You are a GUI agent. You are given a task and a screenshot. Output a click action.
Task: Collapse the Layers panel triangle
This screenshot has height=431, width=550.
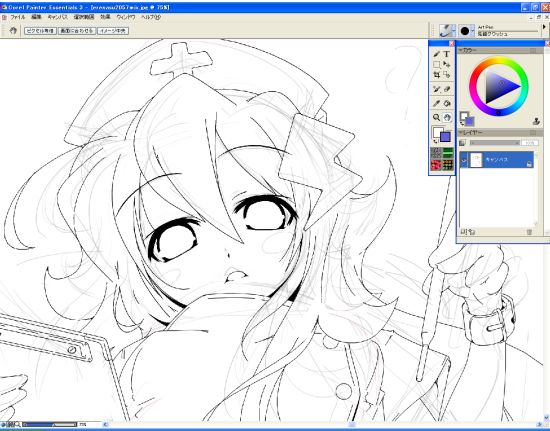click(x=461, y=133)
